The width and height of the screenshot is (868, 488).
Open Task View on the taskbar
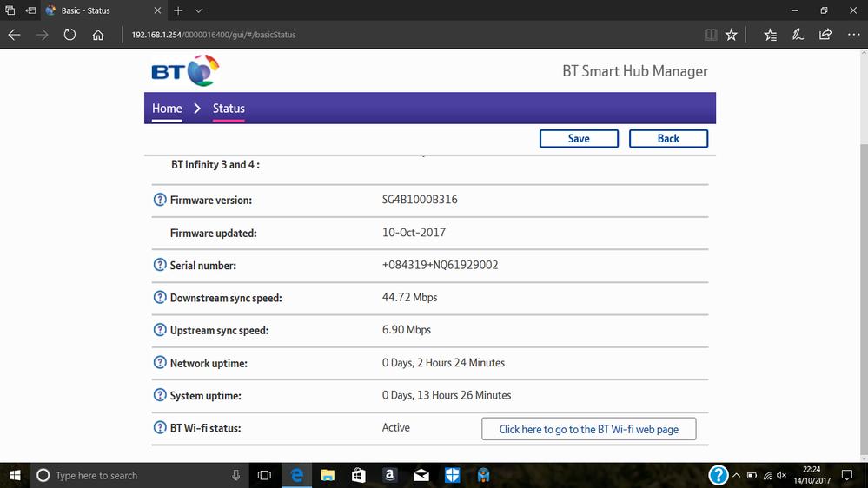(265, 475)
